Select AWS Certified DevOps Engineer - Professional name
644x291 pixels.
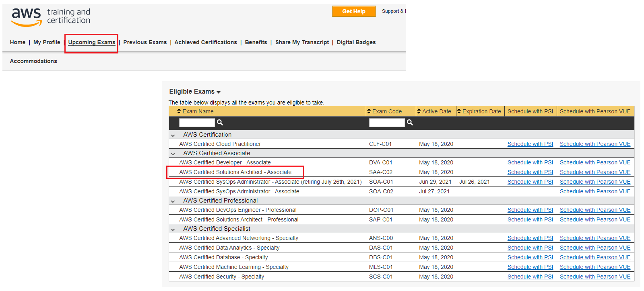click(238, 210)
